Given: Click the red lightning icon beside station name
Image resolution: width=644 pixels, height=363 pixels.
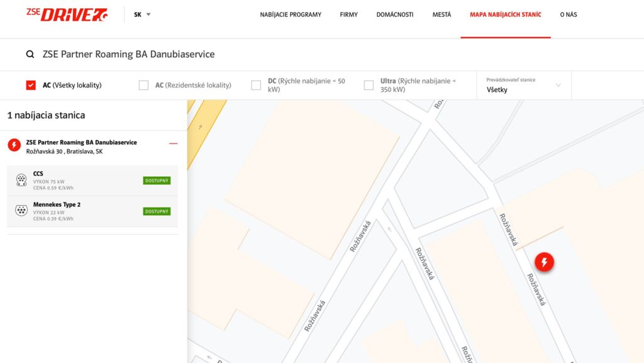Looking at the screenshot, I should [14, 145].
